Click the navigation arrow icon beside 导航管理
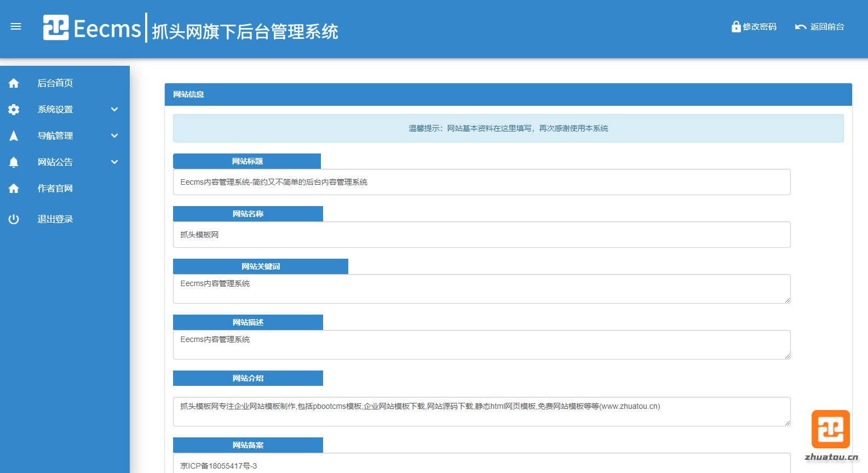Image resolution: width=868 pixels, height=473 pixels. click(14, 135)
